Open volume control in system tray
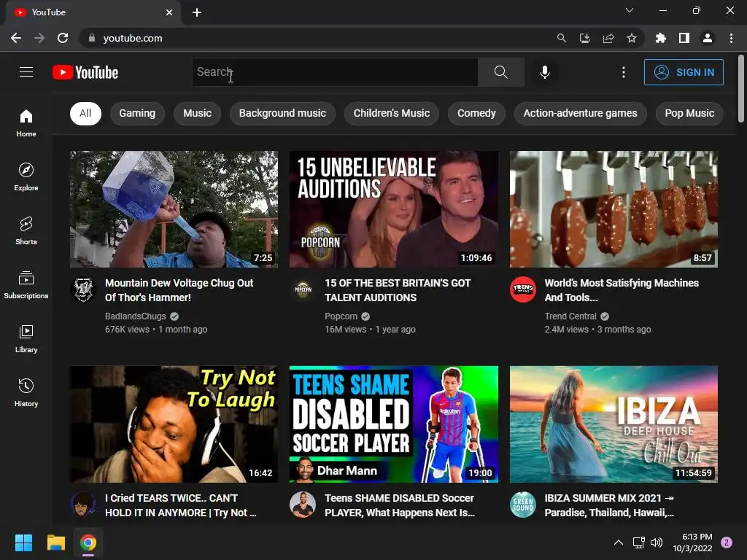The image size is (747, 560). 657,542
